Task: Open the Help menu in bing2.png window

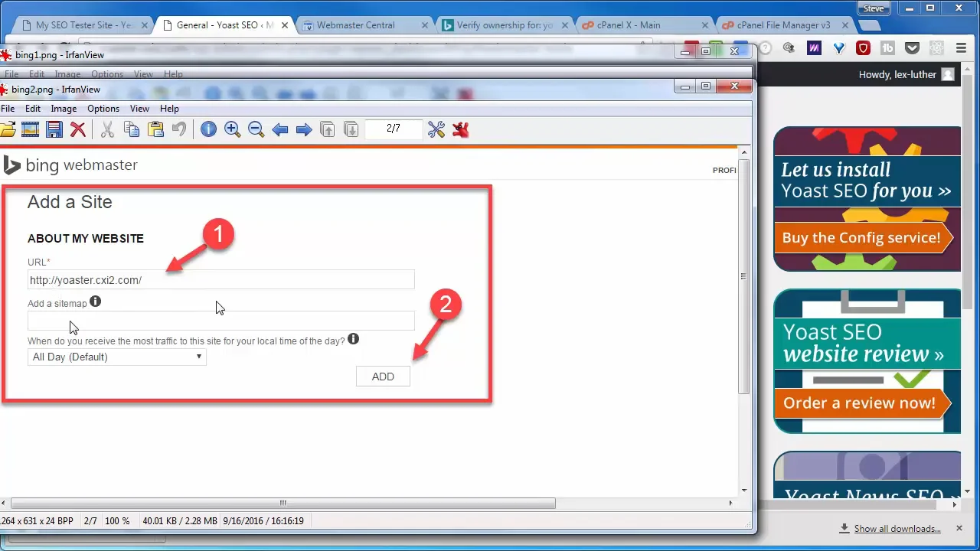Action: pyautogui.click(x=169, y=109)
